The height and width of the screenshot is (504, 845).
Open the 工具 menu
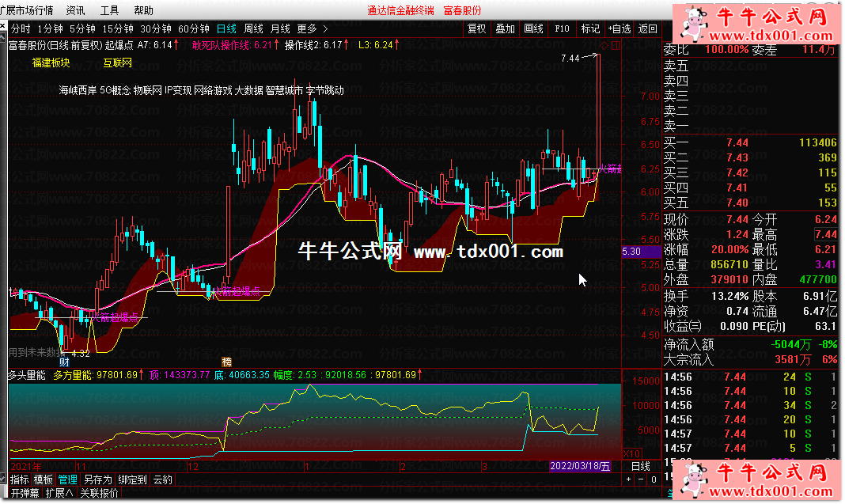(x=109, y=10)
